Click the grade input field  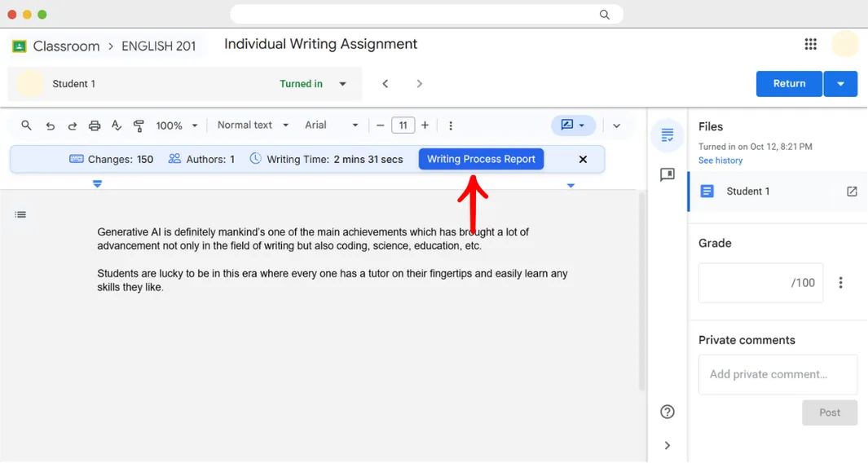pos(760,283)
